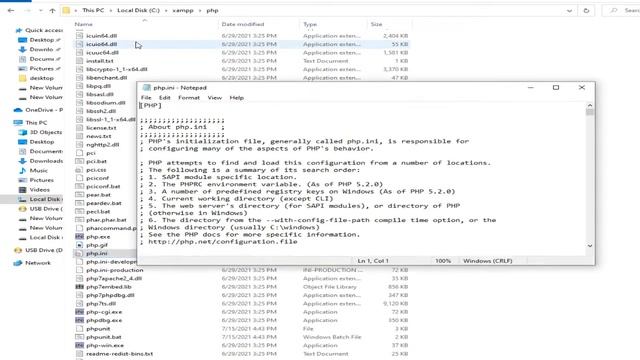Open Notepad Help menu
Image resolution: width=640 pixels, height=360 pixels.
[x=236, y=98]
